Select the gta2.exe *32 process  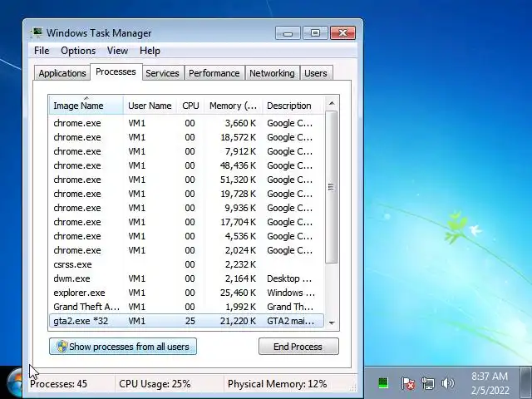click(186, 321)
